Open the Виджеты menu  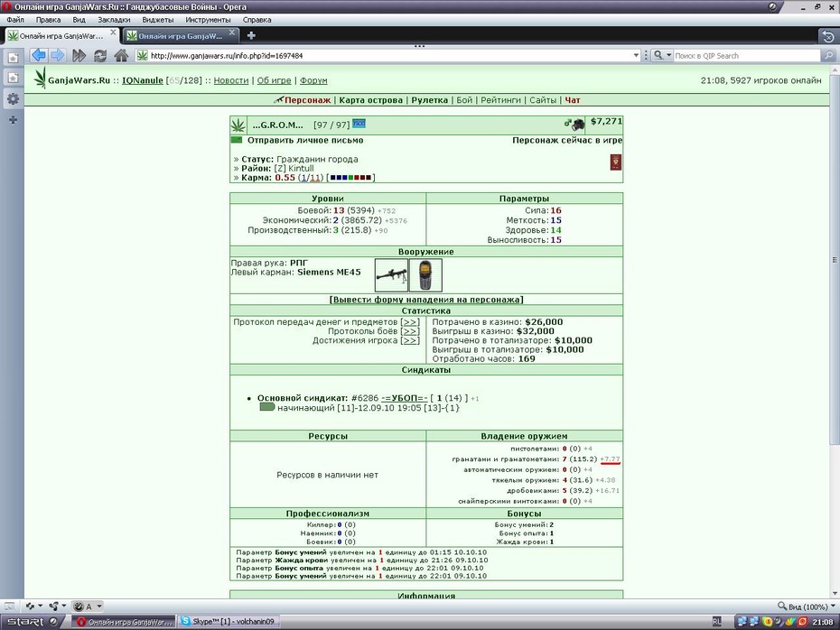157,20
